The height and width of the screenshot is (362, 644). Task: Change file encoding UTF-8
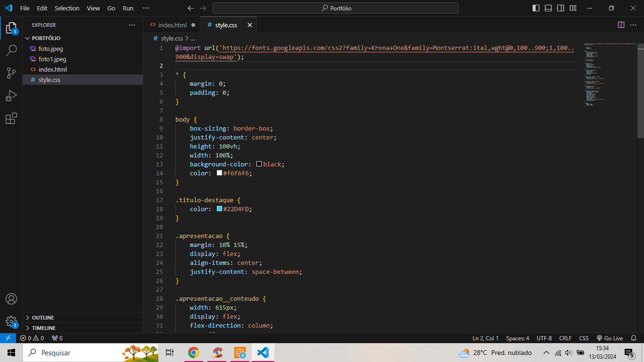click(544, 338)
